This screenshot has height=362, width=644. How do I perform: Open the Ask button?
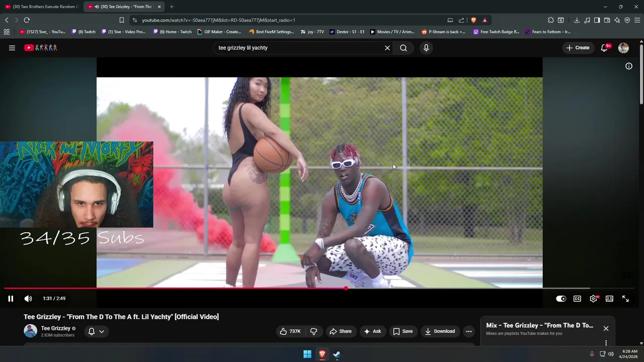point(372,331)
